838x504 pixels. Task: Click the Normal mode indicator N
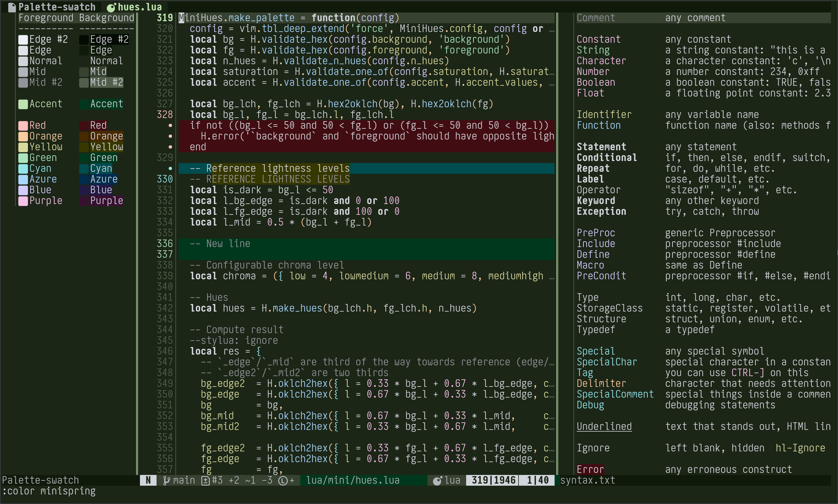point(148,480)
